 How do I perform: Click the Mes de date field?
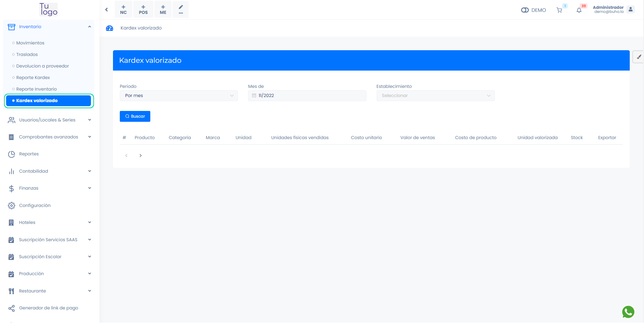(307, 96)
